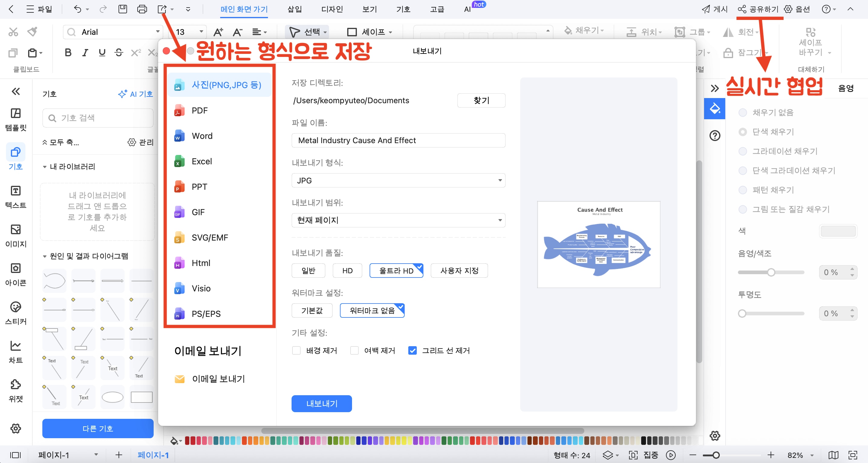This screenshot has height=463, width=868.
Task: Select PDF export format icon
Action: (179, 111)
